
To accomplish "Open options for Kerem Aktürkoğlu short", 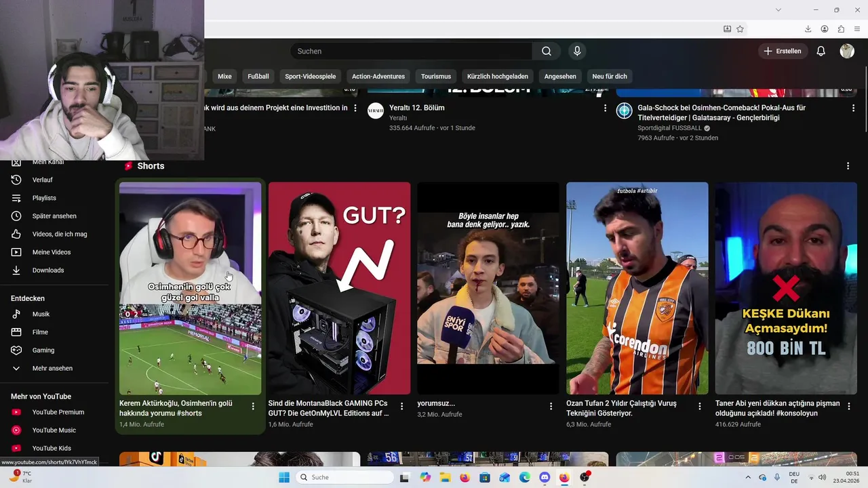I will point(253,406).
